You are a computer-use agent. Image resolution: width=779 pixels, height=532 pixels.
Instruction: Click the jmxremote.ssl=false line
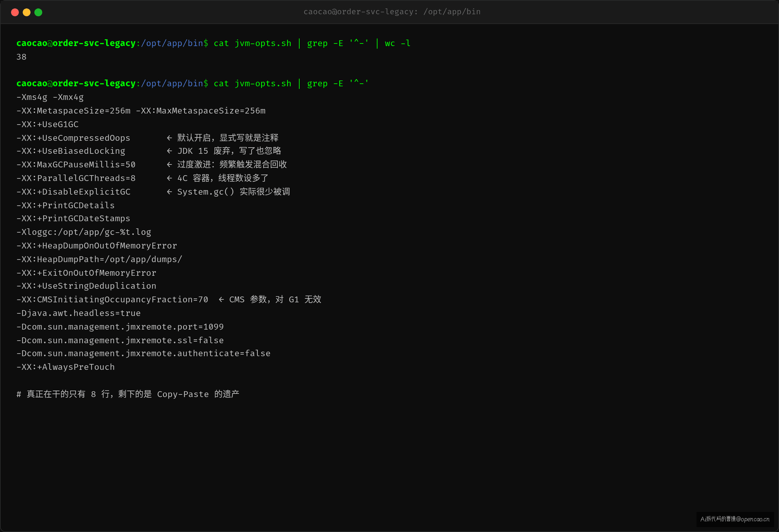click(x=120, y=340)
